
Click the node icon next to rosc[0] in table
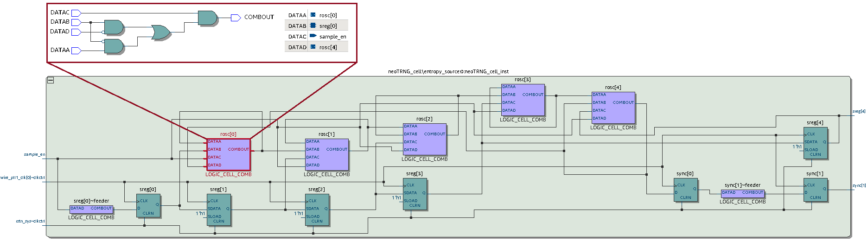[313, 15]
